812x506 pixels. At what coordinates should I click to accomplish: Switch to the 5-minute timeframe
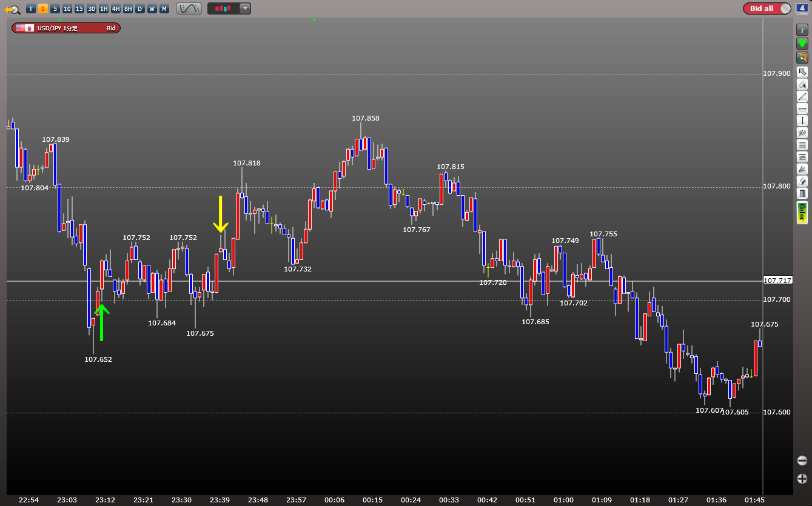point(55,8)
